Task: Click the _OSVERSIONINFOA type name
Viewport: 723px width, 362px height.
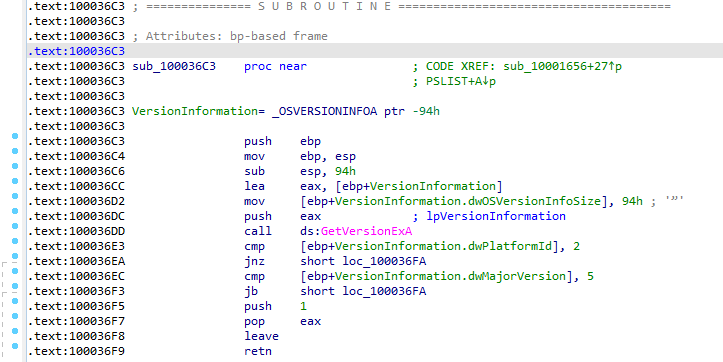Action: pyautogui.click(x=326, y=112)
